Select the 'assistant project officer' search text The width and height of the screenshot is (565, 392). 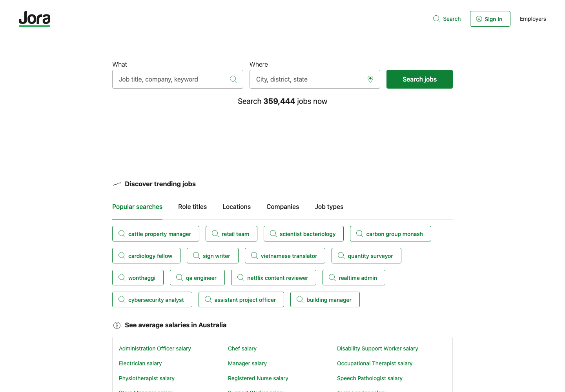coord(245,300)
